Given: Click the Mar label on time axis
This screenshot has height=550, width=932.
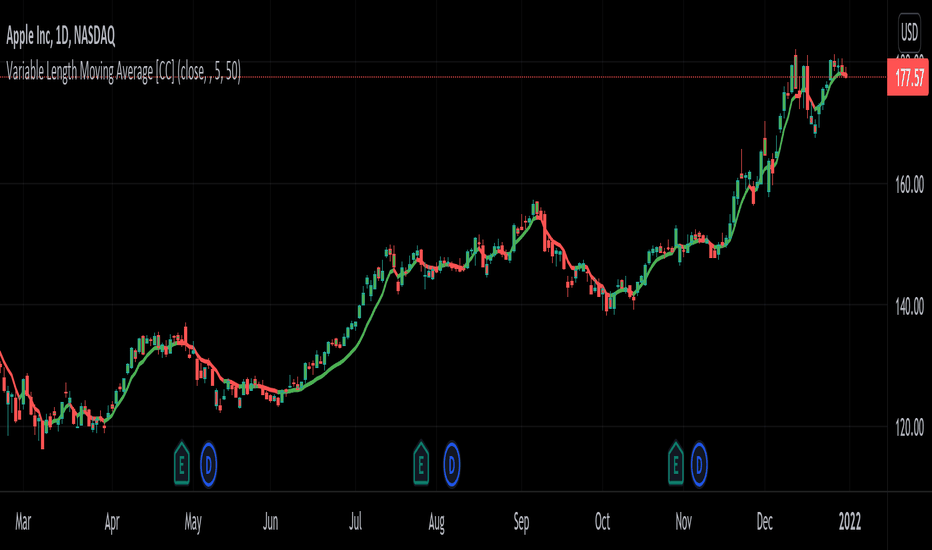Looking at the screenshot, I should click(x=23, y=522).
